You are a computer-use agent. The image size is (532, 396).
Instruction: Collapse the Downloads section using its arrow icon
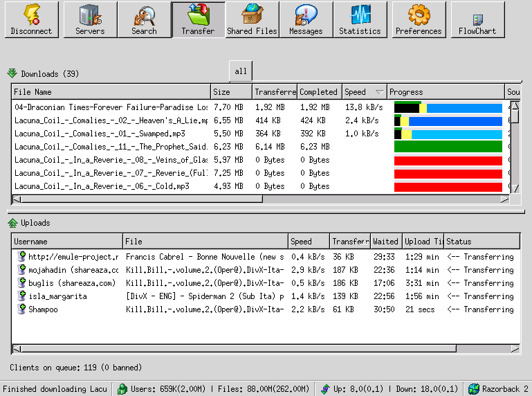point(12,73)
